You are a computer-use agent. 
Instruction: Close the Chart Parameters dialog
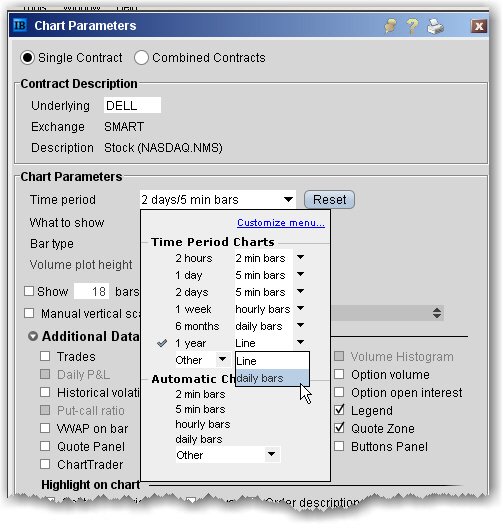tap(479, 26)
